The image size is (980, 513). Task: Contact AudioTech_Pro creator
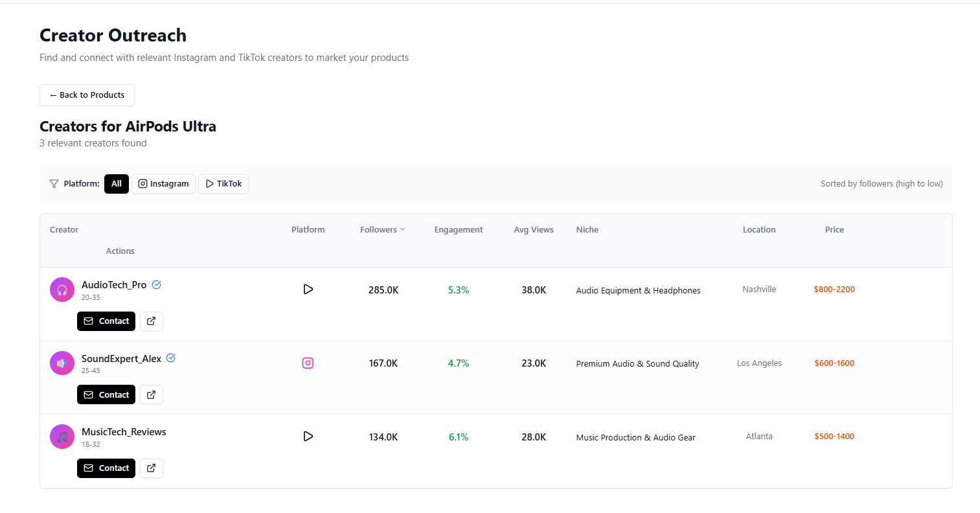tap(106, 321)
